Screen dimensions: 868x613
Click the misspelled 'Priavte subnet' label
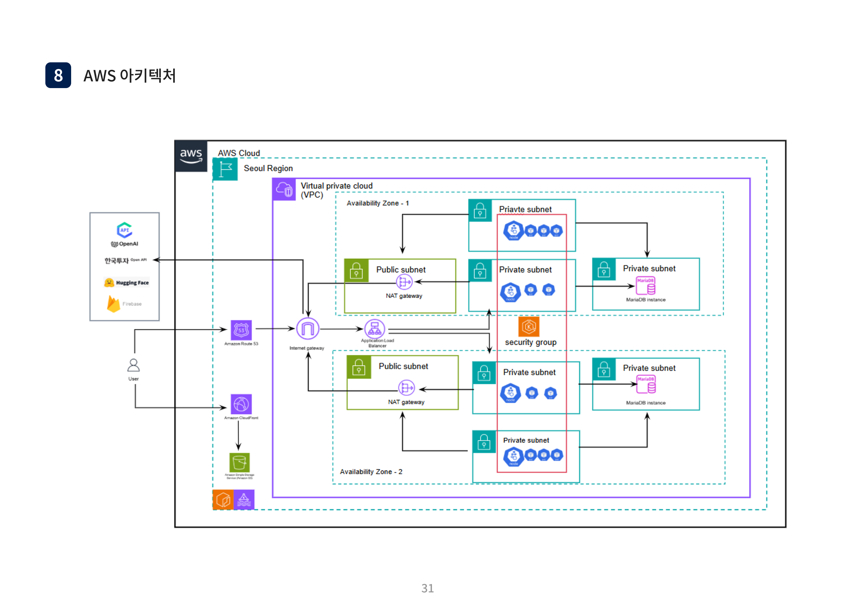525,209
